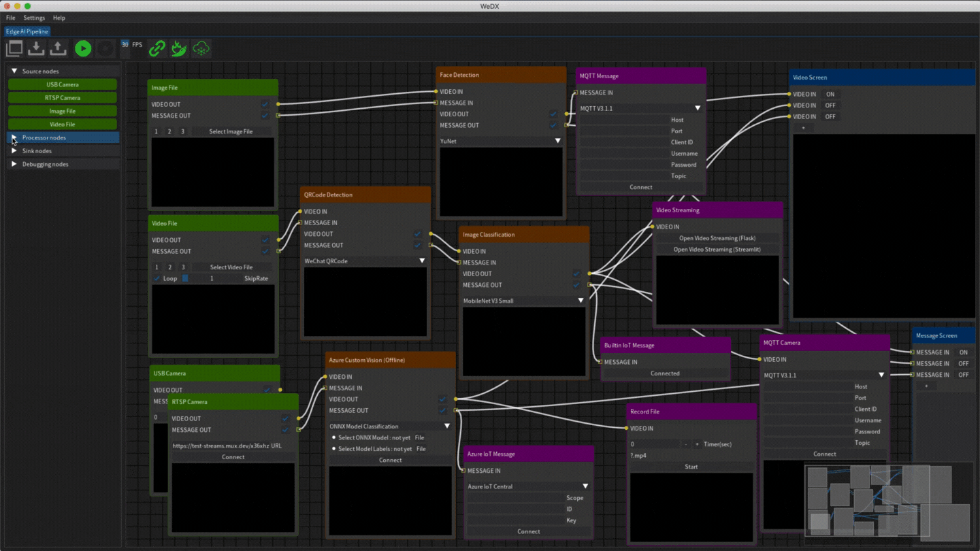Toggle VIDEO OUT checkbox on Image File node

click(x=265, y=104)
